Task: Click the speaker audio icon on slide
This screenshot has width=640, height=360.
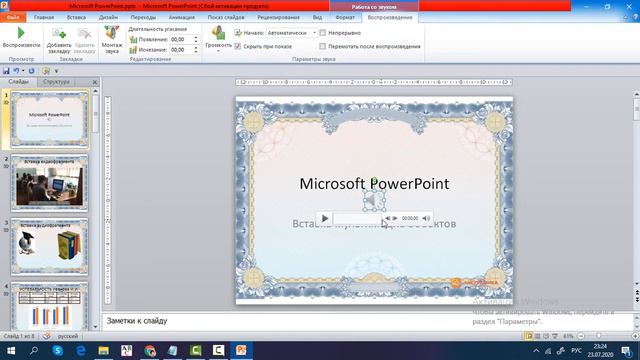Action: tap(374, 200)
